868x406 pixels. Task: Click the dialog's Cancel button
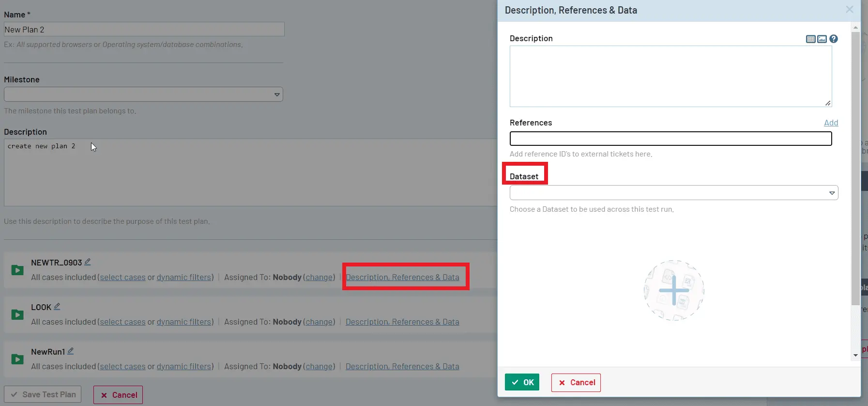tap(576, 382)
